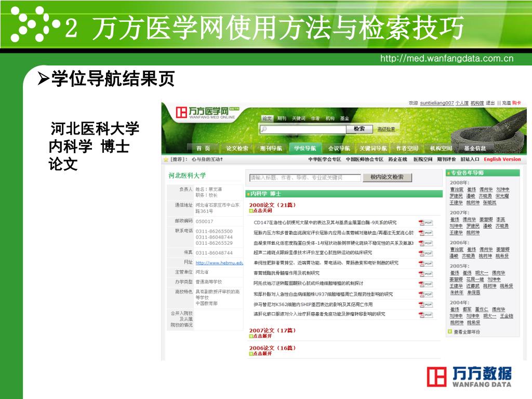Select advisor 宋光耀 under 2008年
532x399 pixels.
click(x=502, y=196)
